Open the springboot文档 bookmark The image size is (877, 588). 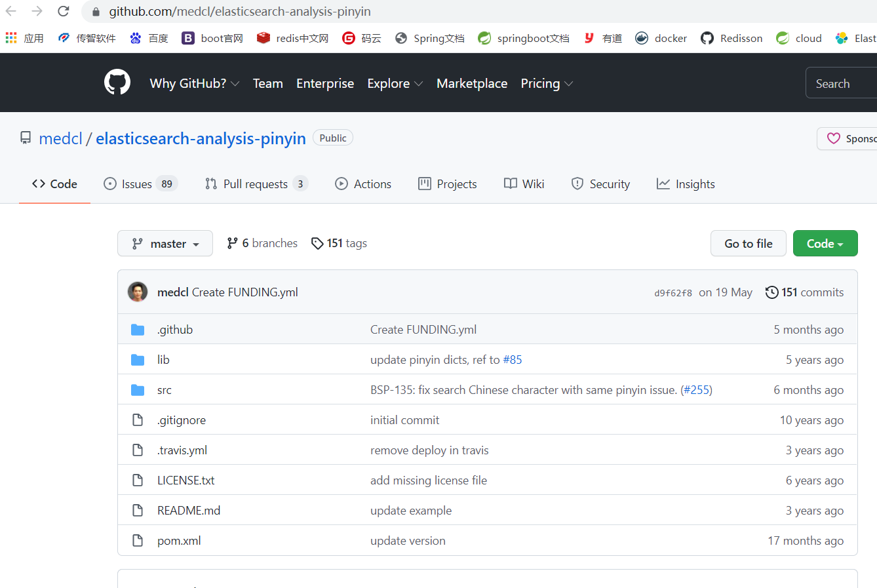pos(524,38)
